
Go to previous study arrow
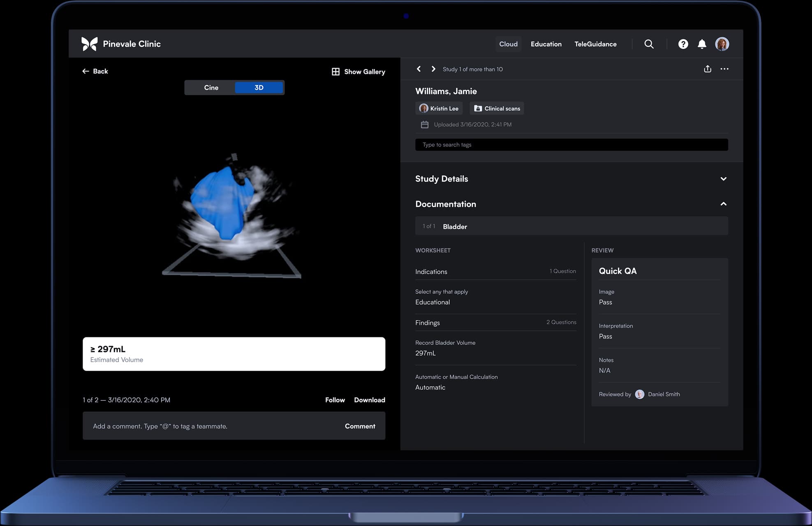click(x=419, y=69)
